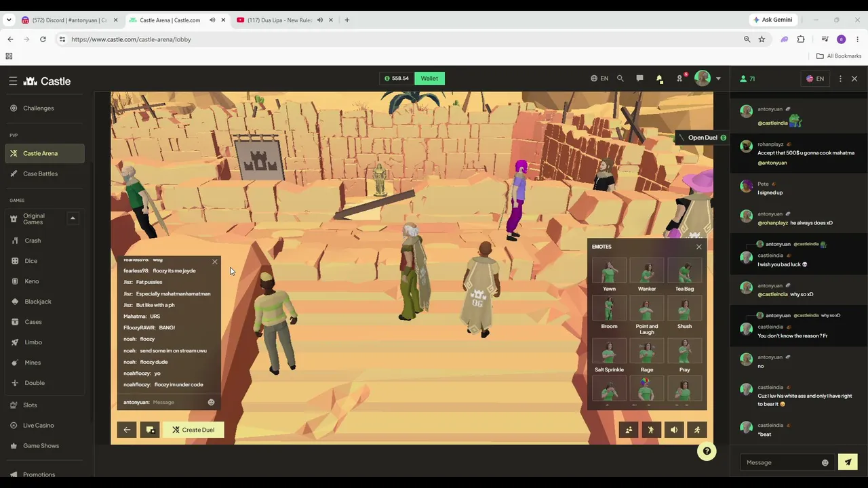Click the Open Duel button
The width and height of the screenshot is (868, 488).
pyautogui.click(x=702, y=138)
